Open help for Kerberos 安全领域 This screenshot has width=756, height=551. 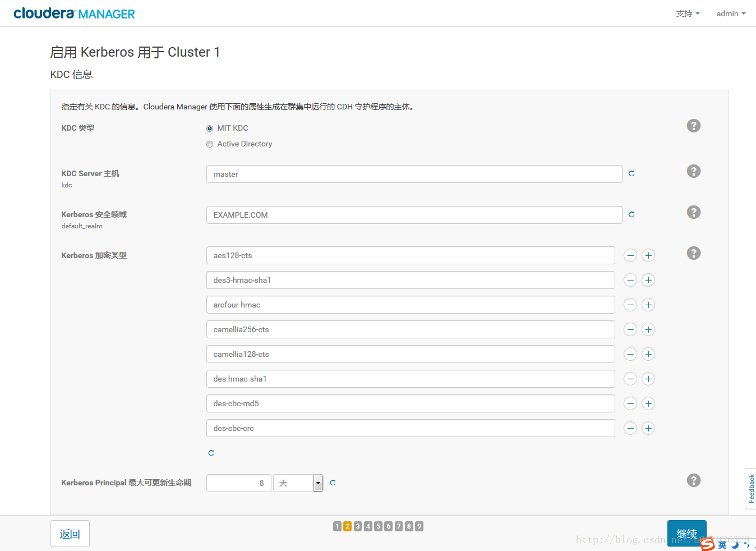point(694,212)
